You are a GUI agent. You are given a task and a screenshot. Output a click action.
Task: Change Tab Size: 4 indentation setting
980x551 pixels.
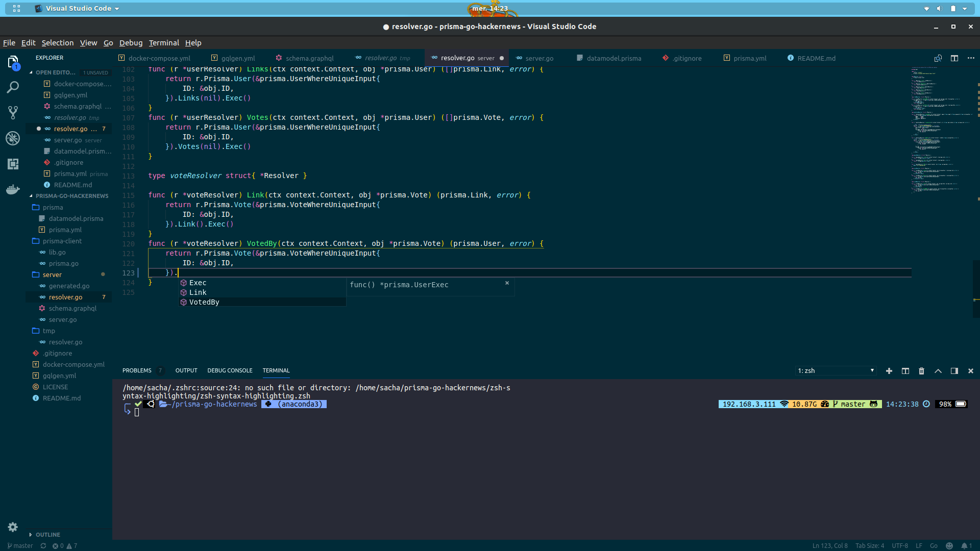point(870,546)
